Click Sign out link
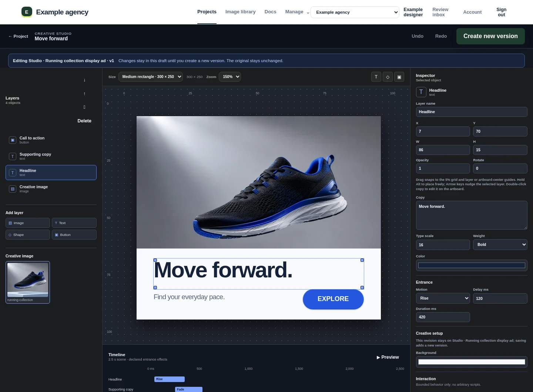 pos(502,12)
